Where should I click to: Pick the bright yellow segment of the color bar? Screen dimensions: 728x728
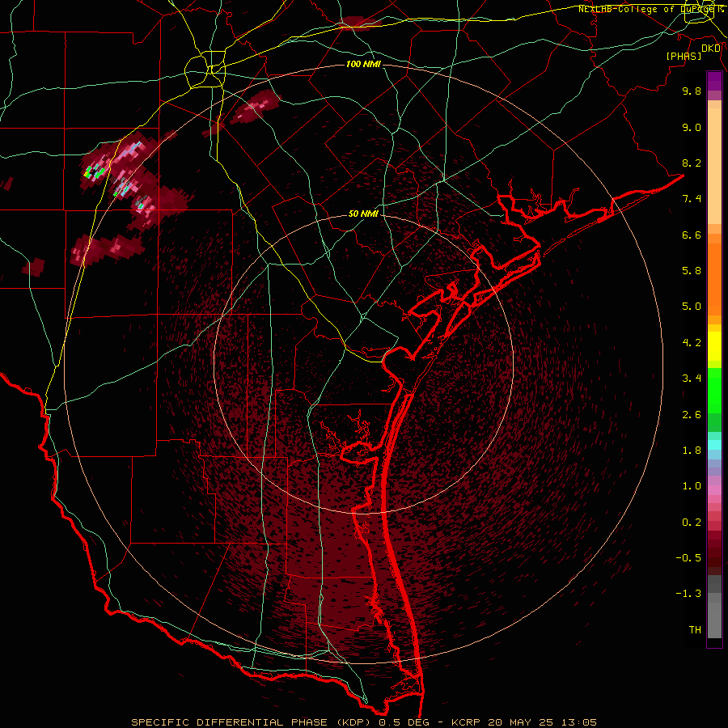click(714, 346)
